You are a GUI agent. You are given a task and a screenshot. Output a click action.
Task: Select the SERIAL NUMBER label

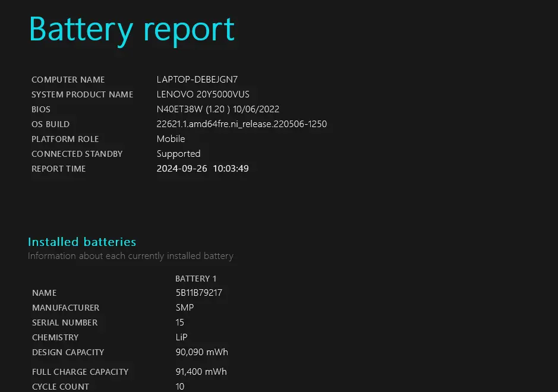[x=65, y=323]
